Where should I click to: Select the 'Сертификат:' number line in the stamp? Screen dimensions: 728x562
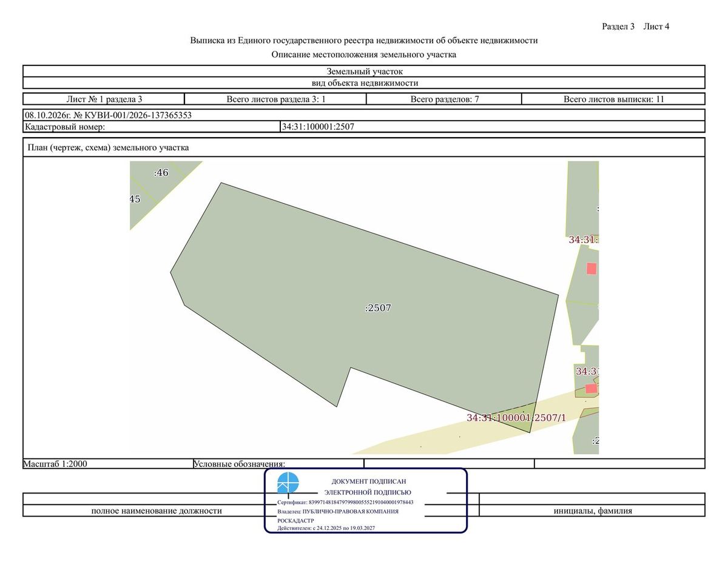coord(345,503)
